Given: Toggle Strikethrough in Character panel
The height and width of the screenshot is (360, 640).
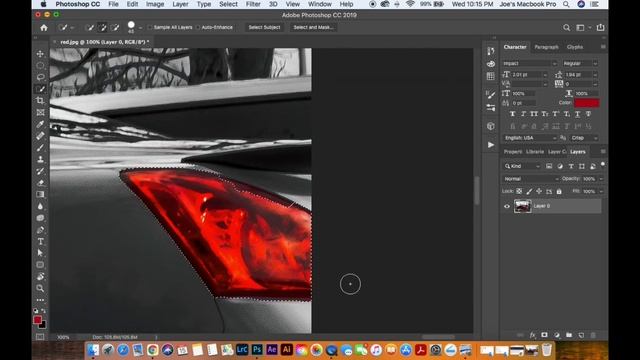Looking at the screenshot, I should 588,114.
